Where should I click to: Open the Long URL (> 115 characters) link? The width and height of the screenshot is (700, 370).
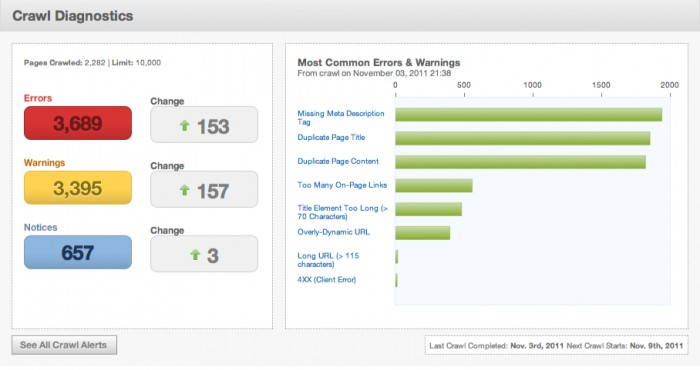(x=328, y=260)
